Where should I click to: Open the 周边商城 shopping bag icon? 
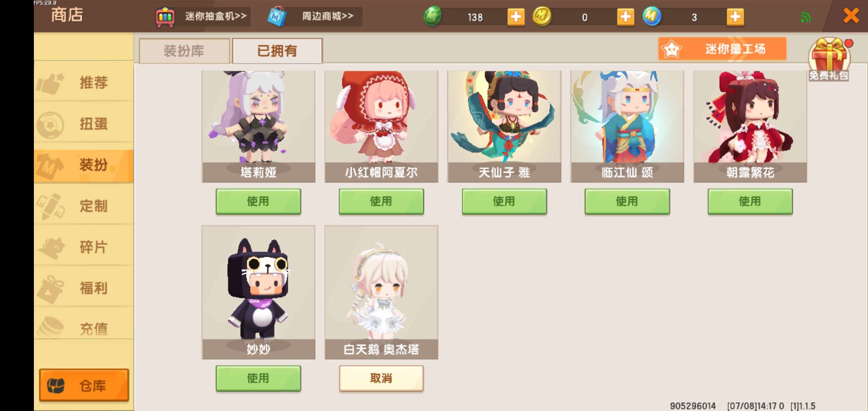276,17
